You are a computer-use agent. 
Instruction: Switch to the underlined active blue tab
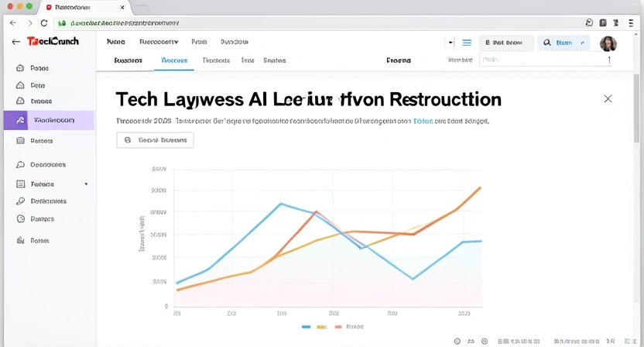(173, 60)
